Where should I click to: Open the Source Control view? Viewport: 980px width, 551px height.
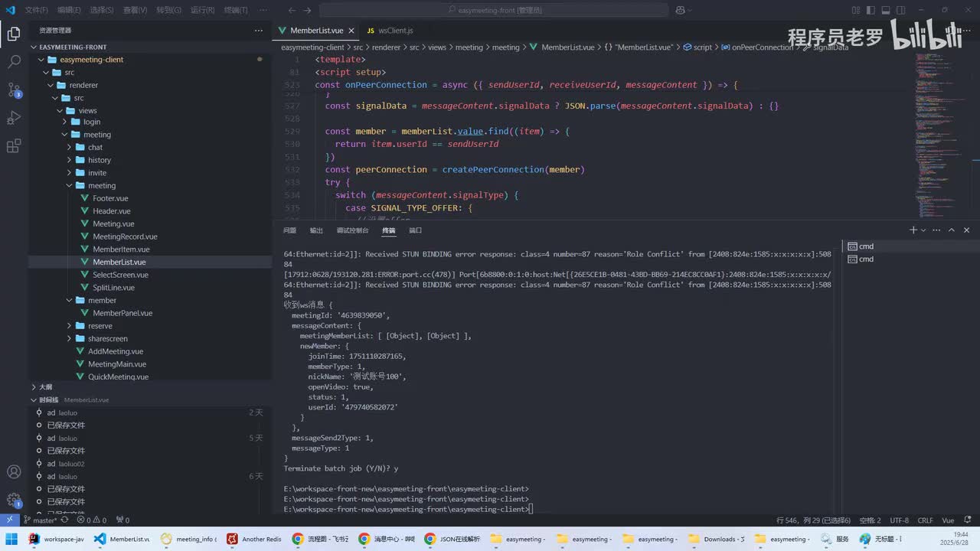pos(14,90)
